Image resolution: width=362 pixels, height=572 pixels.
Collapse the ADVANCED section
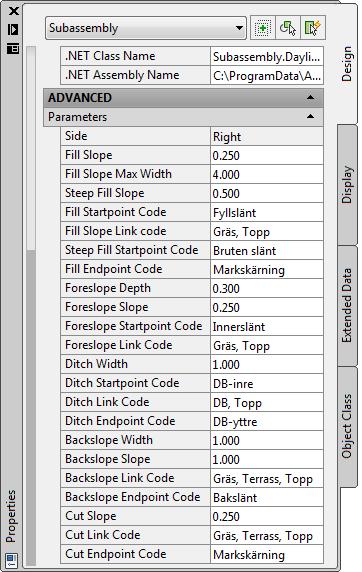click(311, 97)
